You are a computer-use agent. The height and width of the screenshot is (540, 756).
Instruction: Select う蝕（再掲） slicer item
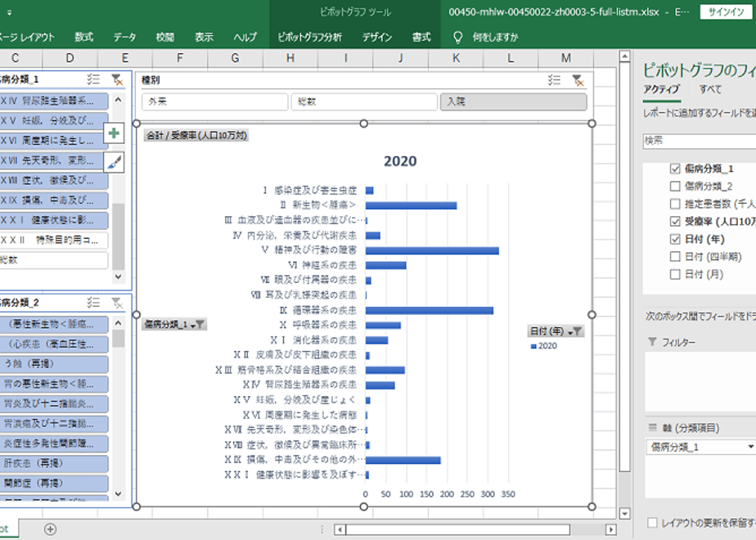click(x=53, y=364)
